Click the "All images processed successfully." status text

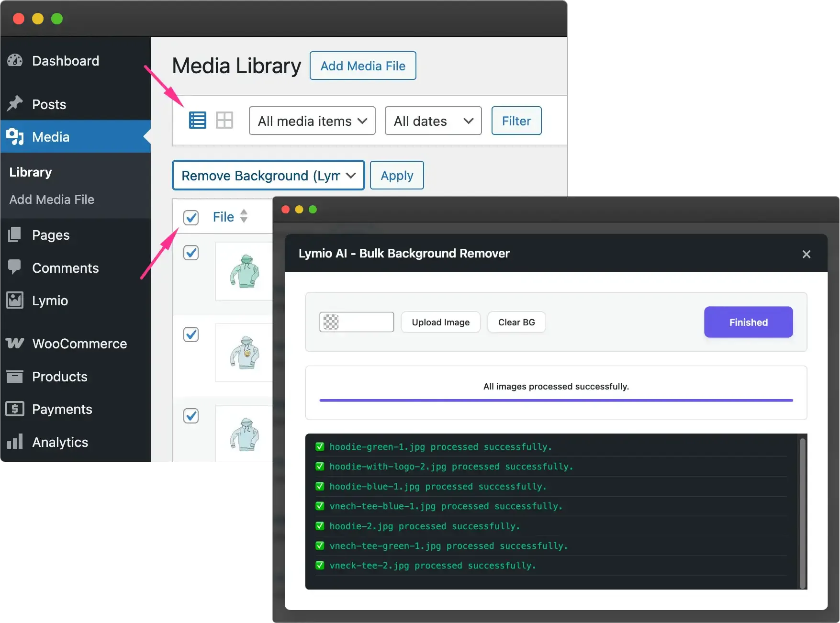(556, 386)
